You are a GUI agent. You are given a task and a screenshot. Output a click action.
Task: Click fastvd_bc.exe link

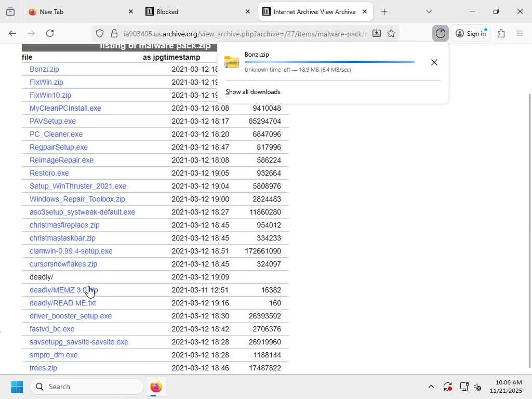click(52, 329)
